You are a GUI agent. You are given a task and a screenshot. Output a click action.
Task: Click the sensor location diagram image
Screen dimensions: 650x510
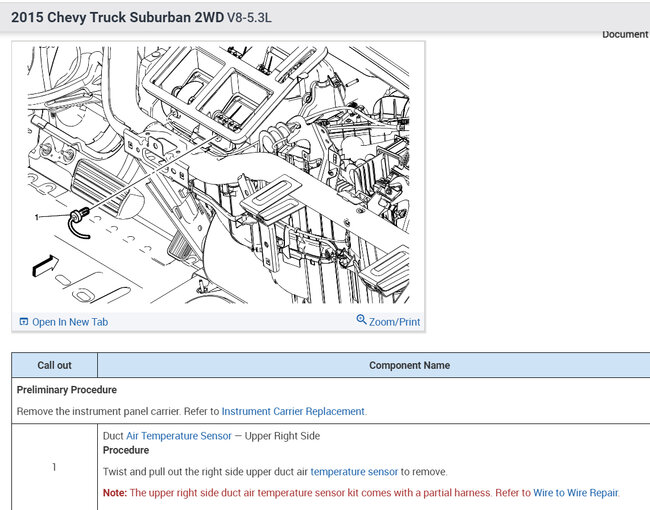[218, 175]
